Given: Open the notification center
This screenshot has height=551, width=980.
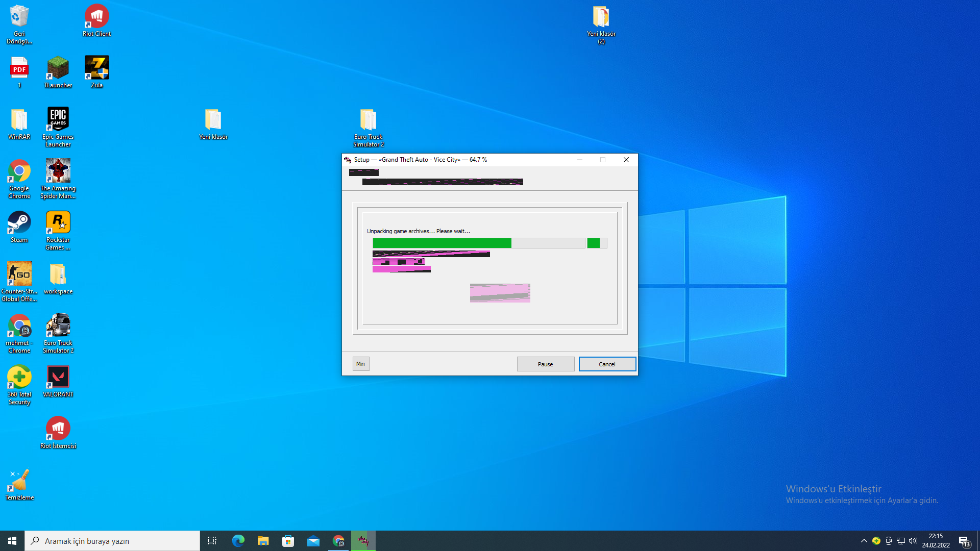Looking at the screenshot, I should coord(964,541).
